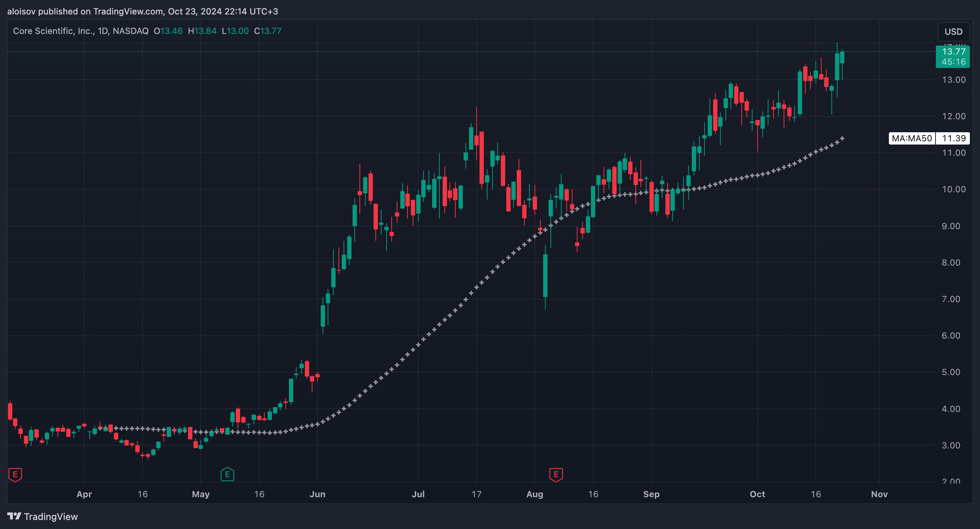980x529 pixels.
Task: Click the close value C13.77
Action: [x=268, y=31]
